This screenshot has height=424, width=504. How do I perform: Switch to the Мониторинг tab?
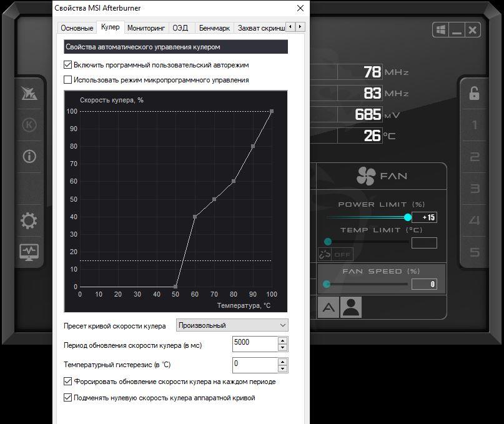coord(146,28)
